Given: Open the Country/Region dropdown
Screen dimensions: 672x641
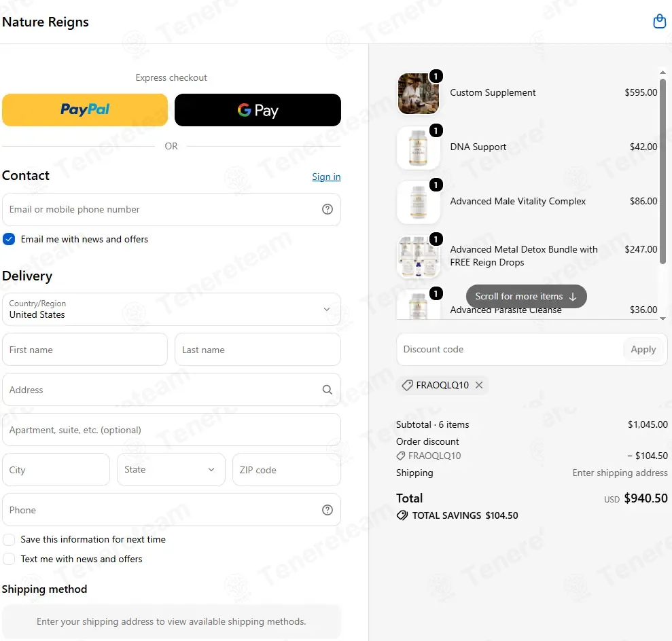Looking at the screenshot, I should pos(171,309).
